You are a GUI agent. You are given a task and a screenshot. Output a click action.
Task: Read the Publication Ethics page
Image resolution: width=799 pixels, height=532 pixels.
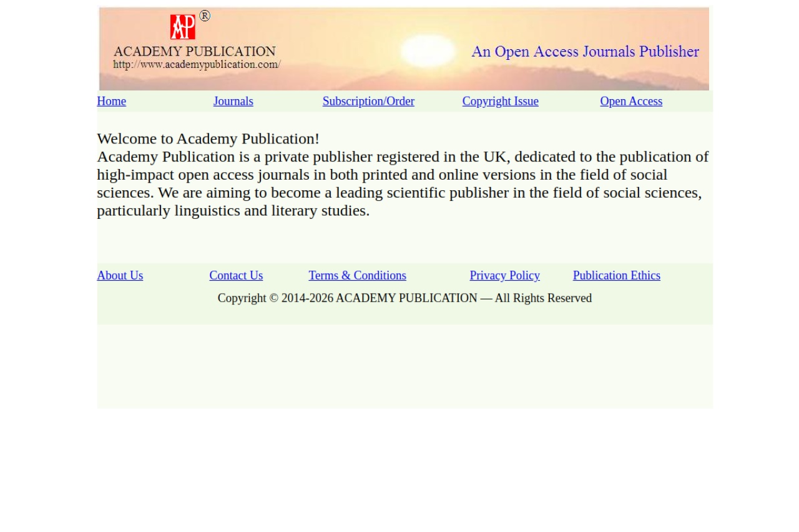tap(616, 275)
